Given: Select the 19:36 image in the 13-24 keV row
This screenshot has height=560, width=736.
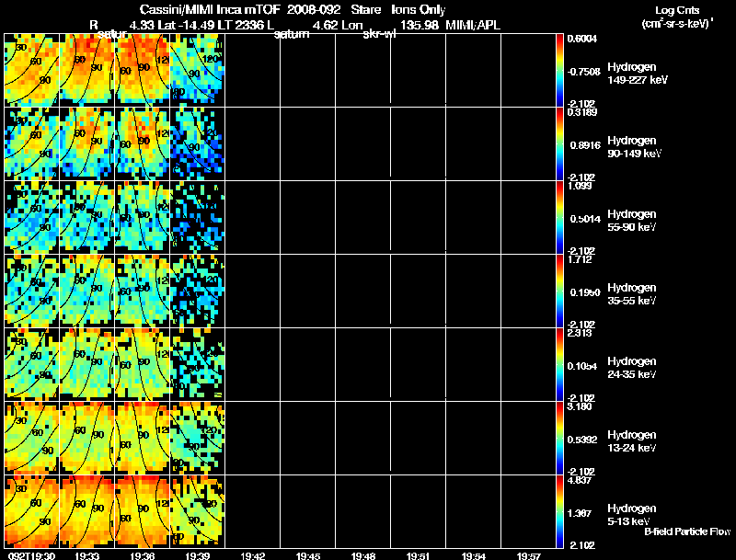Looking at the screenshot, I should coord(142,438).
